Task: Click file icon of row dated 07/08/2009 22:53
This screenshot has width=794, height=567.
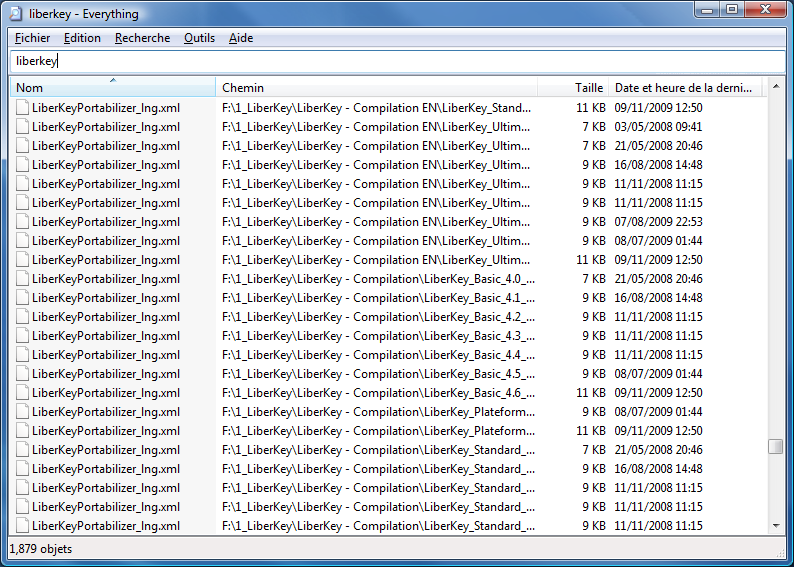Action: click(x=22, y=222)
